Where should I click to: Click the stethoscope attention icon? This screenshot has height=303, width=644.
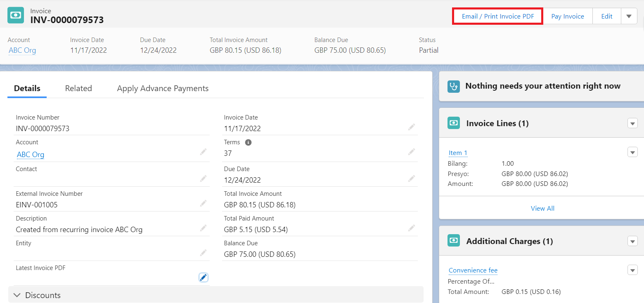coord(454,86)
